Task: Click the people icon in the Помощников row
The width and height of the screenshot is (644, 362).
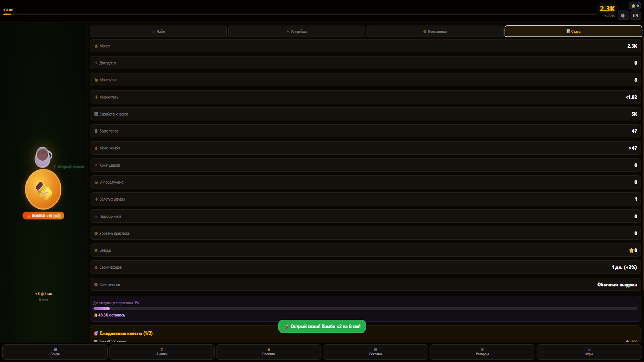Action: (96, 217)
